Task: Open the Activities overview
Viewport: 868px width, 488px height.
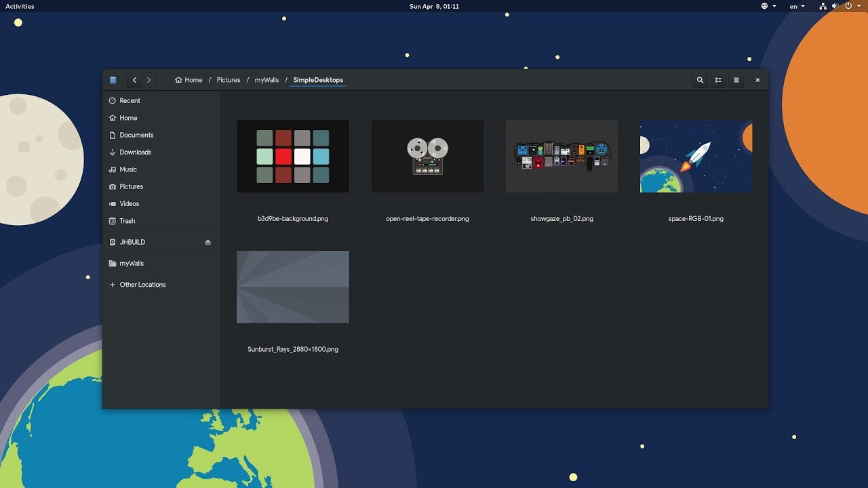Action: (x=20, y=6)
